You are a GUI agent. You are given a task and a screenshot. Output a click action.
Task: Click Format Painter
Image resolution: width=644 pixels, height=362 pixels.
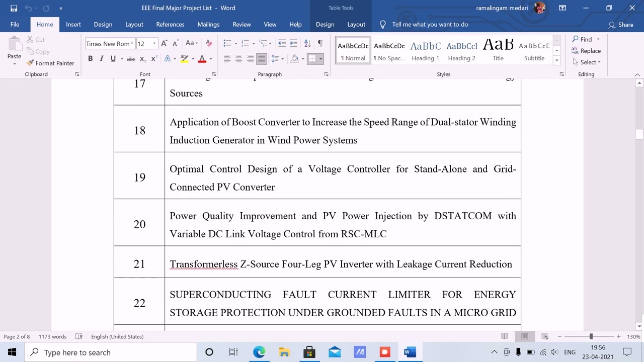(50, 63)
